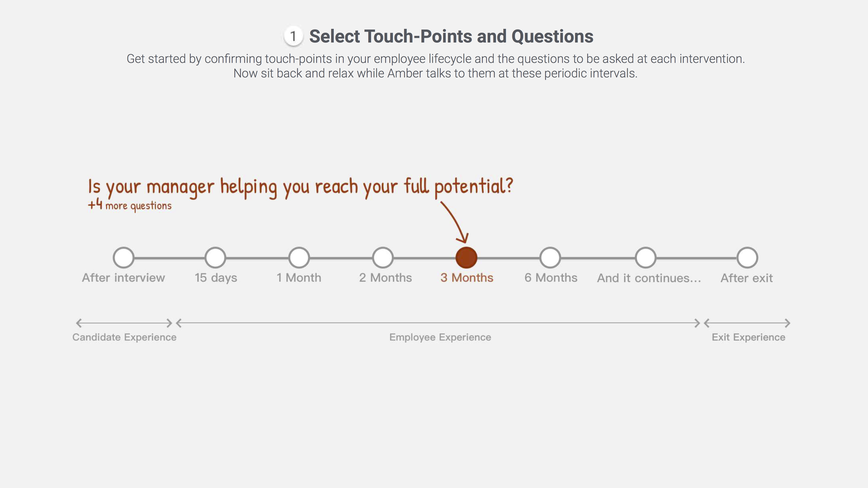Select the 2 Months touch-point circle
The image size is (868, 488).
pos(383,258)
